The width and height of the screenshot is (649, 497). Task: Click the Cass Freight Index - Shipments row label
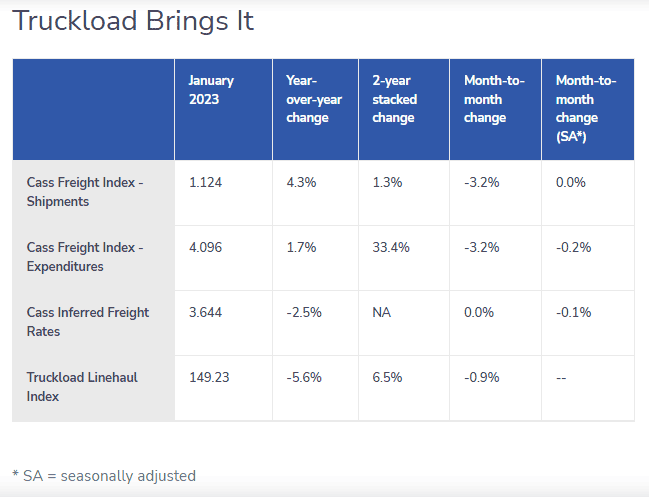click(x=85, y=192)
